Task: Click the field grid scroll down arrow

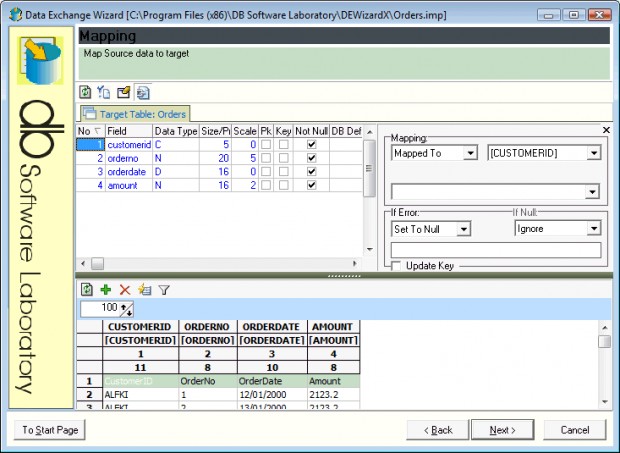Action: point(369,249)
